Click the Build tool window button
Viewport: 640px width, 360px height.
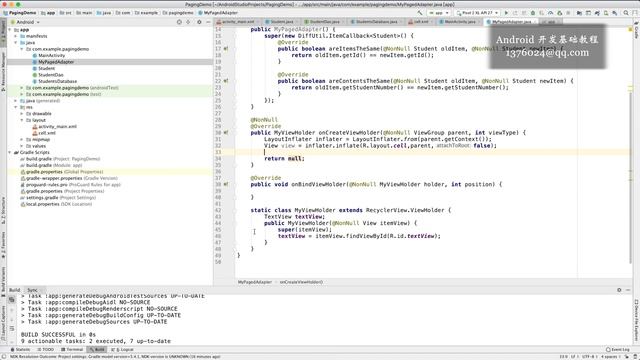pos(98,349)
